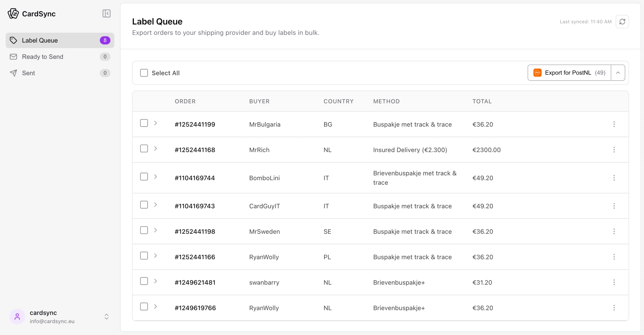Collapse the sidebar with the panel icon
The image size is (644, 335).
click(x=106, y=13)
